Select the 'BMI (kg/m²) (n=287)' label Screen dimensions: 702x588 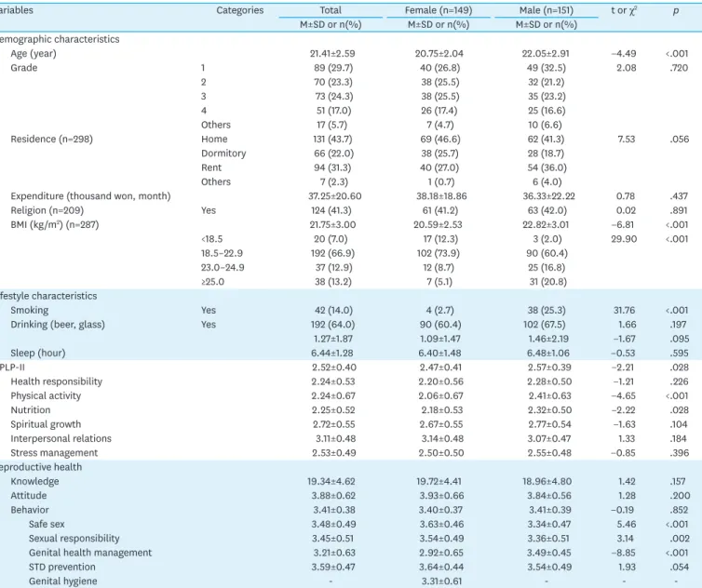[x=55, y=224]
